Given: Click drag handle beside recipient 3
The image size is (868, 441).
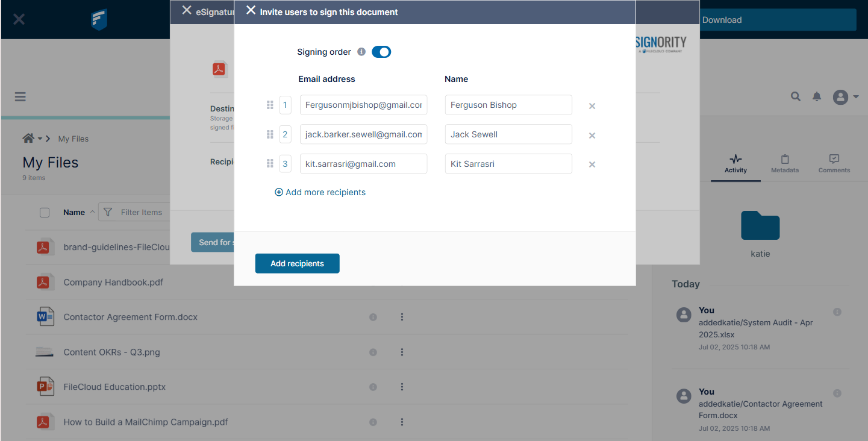Looking at the screenshot, I should point(270,164).
